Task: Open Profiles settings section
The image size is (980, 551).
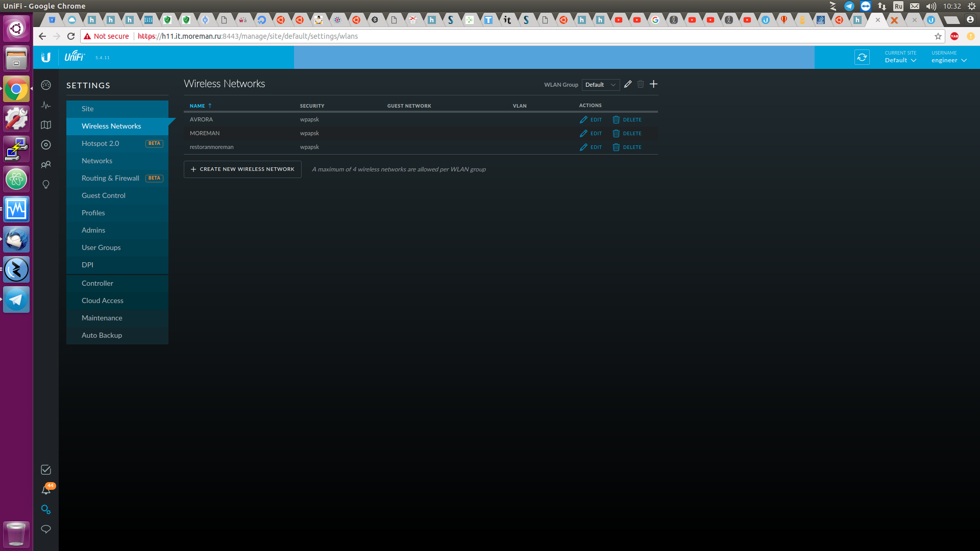Action: [117, 213]
